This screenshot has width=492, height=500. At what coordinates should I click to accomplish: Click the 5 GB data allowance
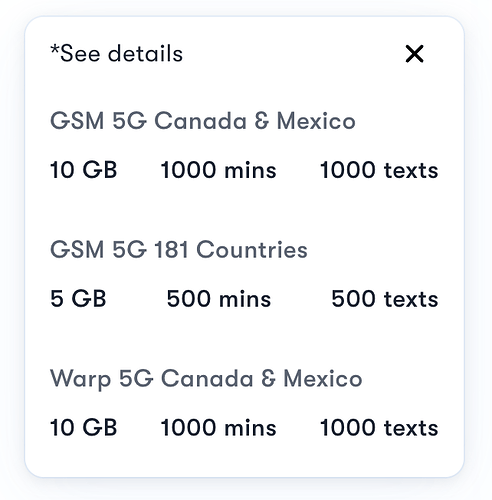pyautogui.click(x=78, y=299)
